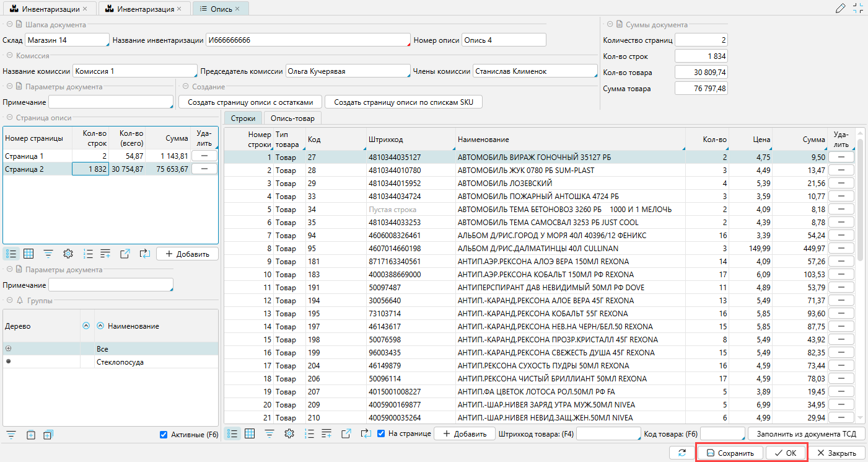Switch to the Опись-товар tab

[x=292, y=118]
